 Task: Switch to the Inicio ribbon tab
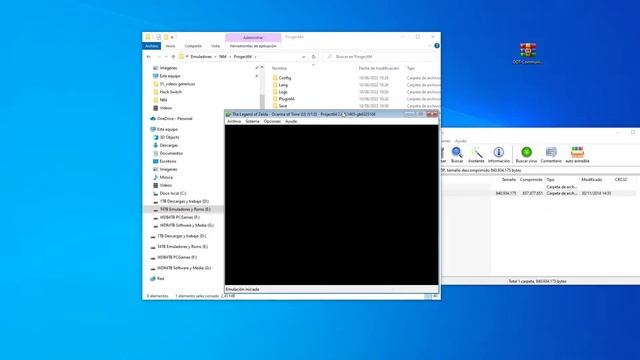[x=170, y=46]
